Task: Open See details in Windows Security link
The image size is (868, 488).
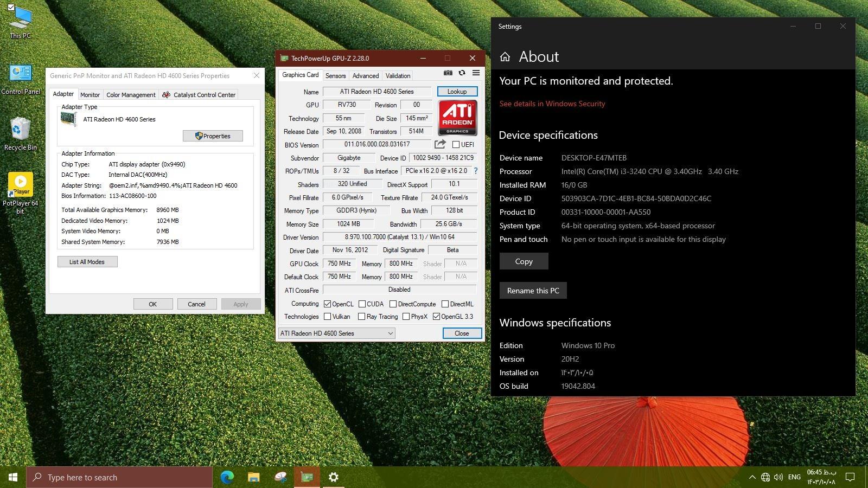Action: coord(552,104)
